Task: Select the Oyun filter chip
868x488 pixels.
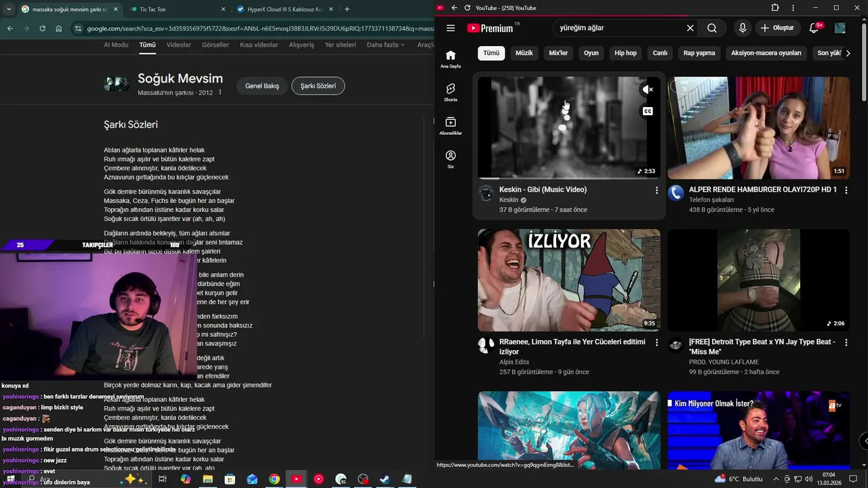Action: [591, 53]
